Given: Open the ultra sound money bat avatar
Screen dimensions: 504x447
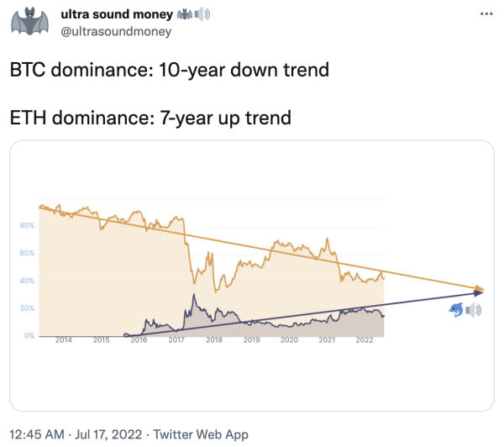Looking at the screenshot, I should [x=29, y=21].
